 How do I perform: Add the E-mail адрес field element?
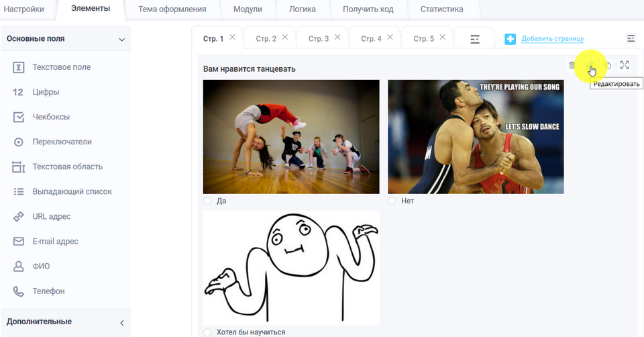click(x=55, y=242)
